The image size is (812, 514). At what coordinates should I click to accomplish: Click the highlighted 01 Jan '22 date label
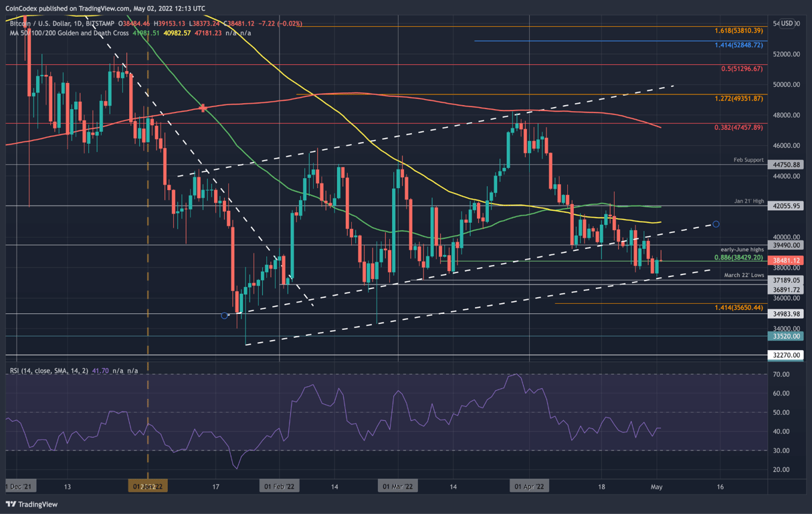147,487
